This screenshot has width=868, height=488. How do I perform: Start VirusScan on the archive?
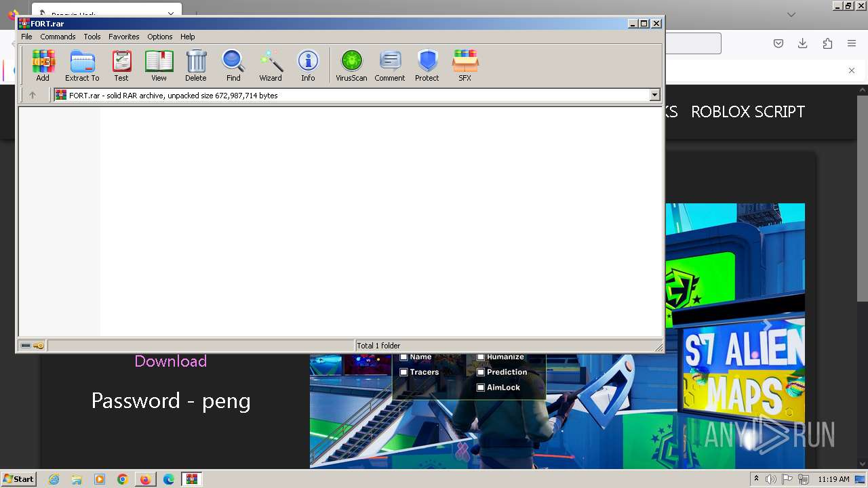351,66
